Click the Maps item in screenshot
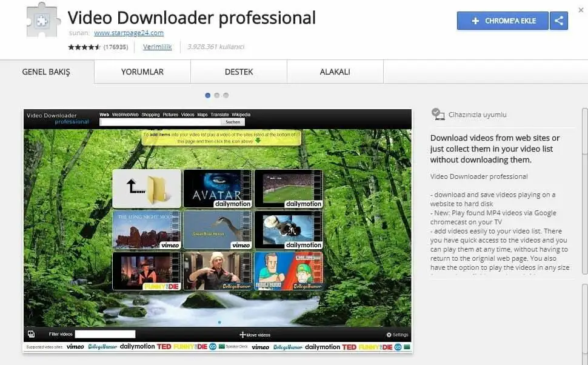588x365 pixels. click(202, 115)
